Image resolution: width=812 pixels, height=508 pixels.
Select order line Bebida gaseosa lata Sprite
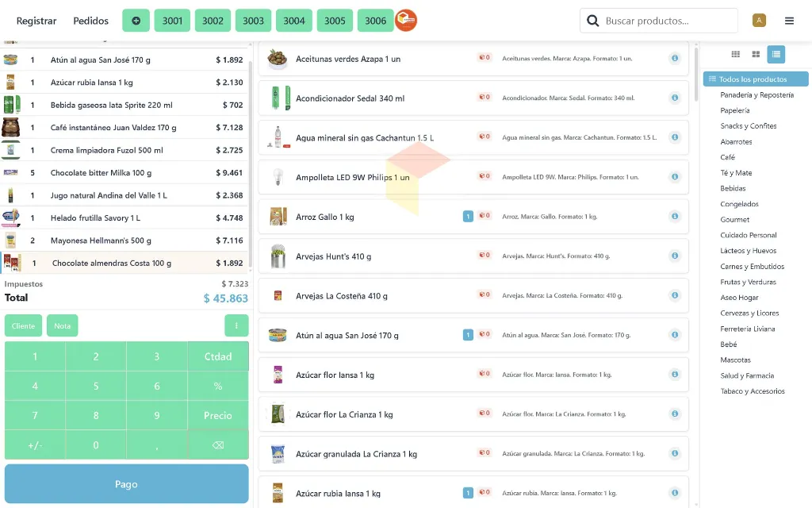tap(124, 105)
